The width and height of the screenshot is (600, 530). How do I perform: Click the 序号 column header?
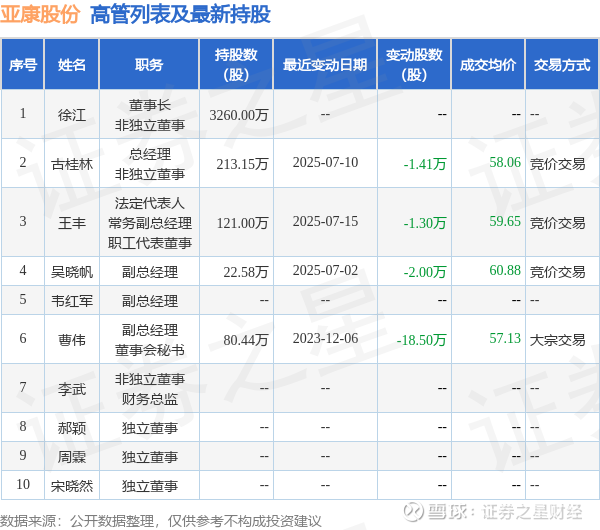point(23,65)
